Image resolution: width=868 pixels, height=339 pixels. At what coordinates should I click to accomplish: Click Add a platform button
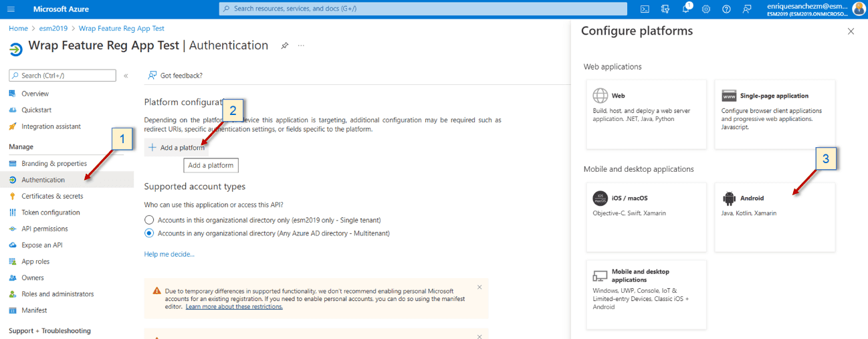pyautogui.click(x=177, y=148)
